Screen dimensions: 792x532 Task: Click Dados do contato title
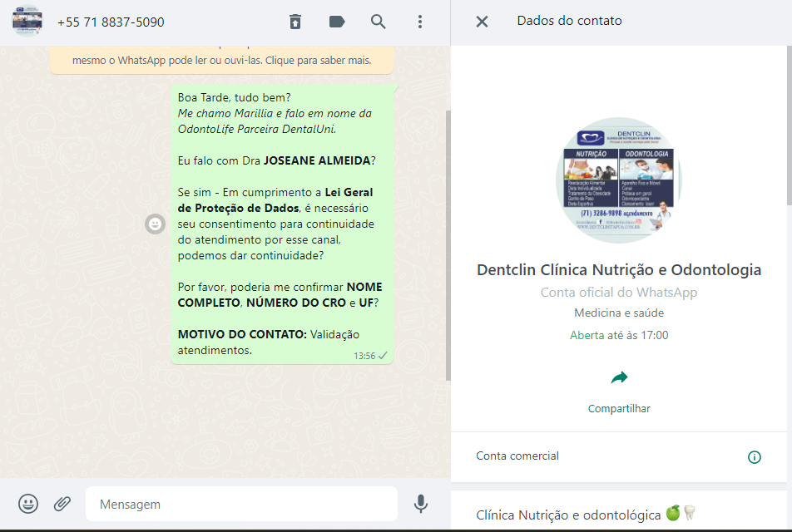[x=569, y=21]
